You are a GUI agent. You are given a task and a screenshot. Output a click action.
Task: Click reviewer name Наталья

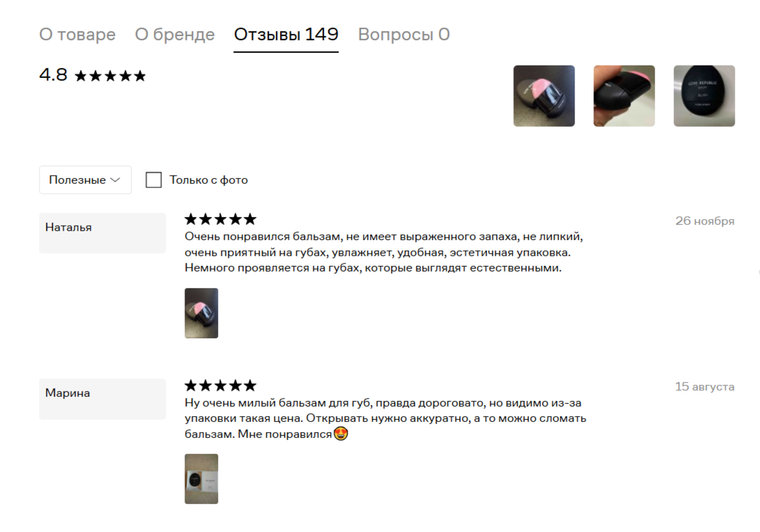pos(68,227)
